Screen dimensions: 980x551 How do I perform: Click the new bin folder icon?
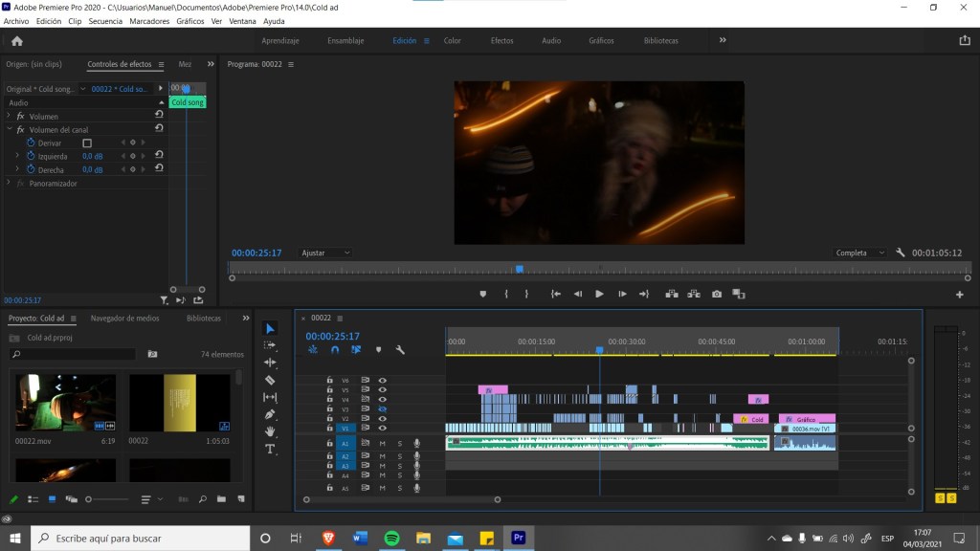[221, 499]
